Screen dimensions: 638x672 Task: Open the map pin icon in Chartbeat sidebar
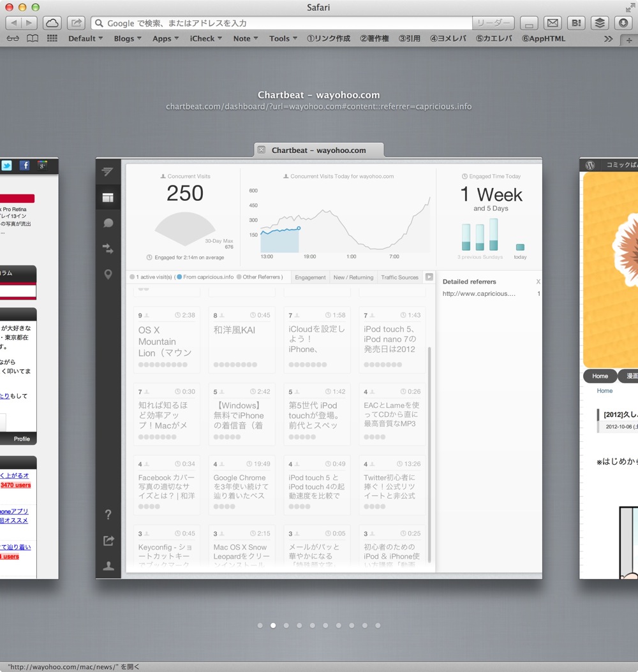click(108, 274)
